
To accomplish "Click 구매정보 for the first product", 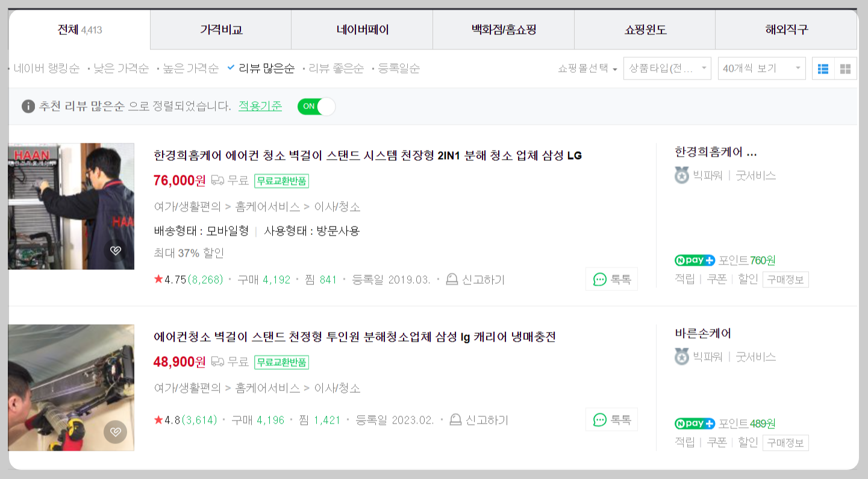I will tap(785, 279).
